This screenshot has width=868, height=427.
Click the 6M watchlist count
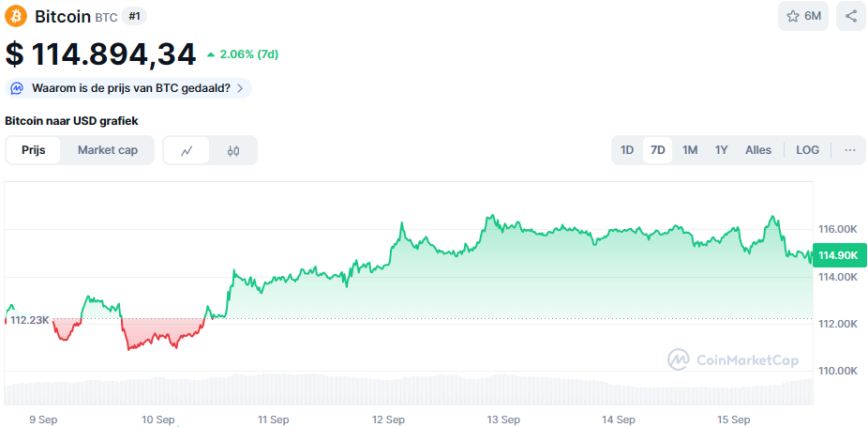click(813, 16)
